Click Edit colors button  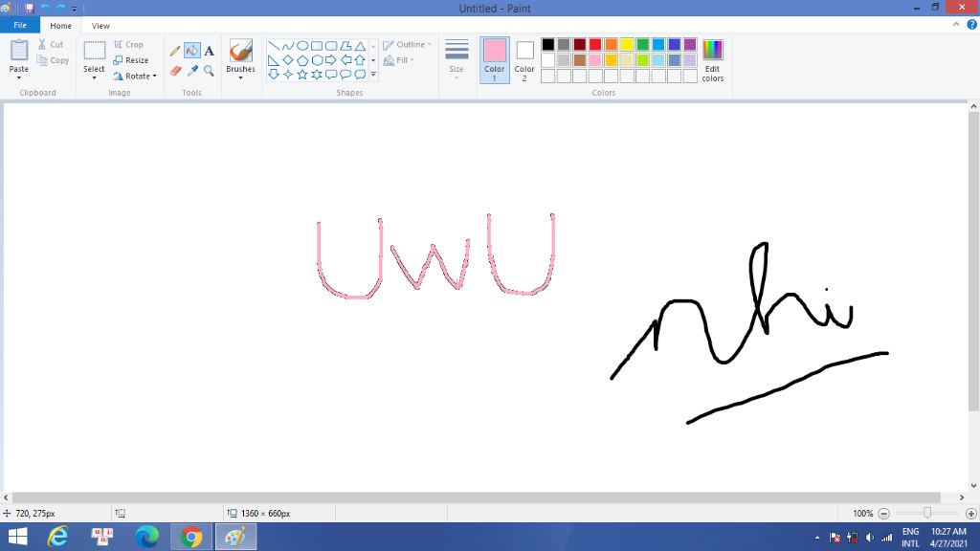point(712,60)
